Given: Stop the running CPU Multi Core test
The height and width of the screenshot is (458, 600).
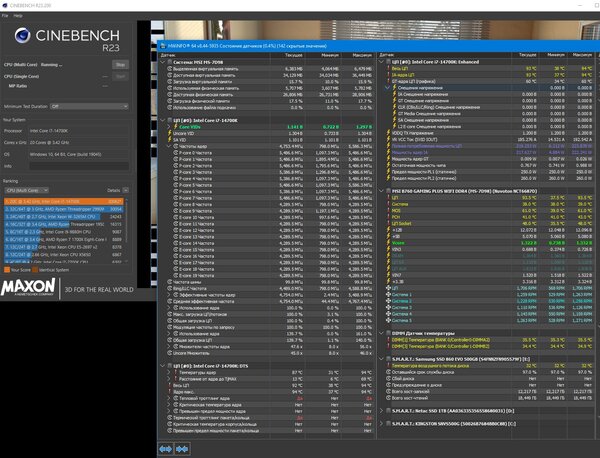Looking at the screenshot, I should click(120, 65).
